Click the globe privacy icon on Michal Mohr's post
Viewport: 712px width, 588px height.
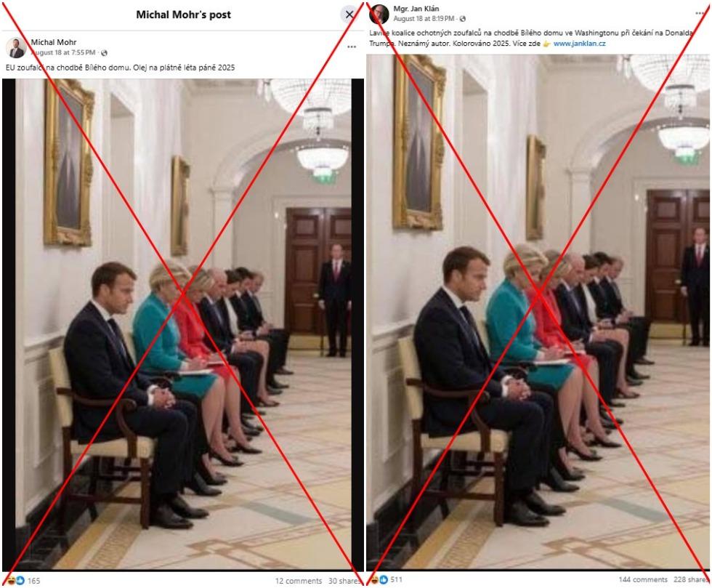pyautogui.click(x=104, y=53)
